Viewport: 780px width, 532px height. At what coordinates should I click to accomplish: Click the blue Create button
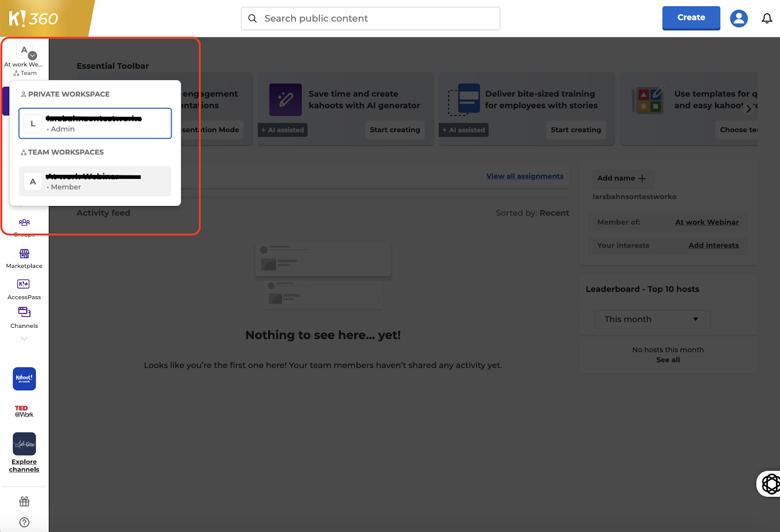[691, 18]
